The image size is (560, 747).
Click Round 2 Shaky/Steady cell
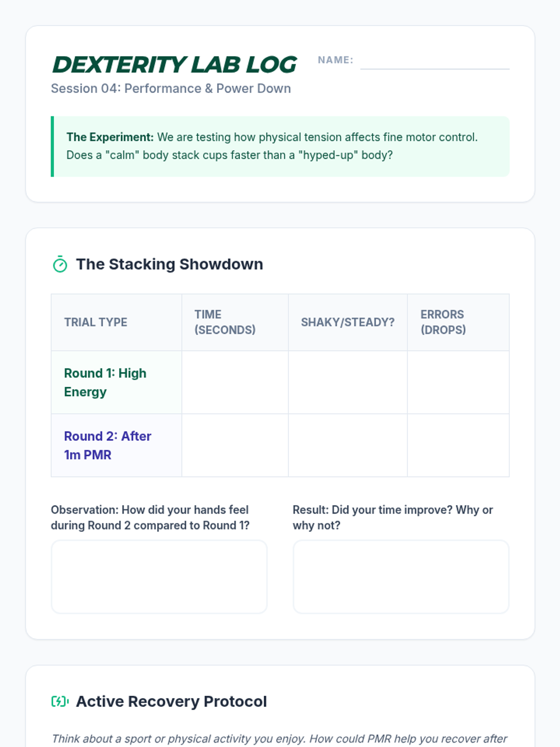[348, 445]
